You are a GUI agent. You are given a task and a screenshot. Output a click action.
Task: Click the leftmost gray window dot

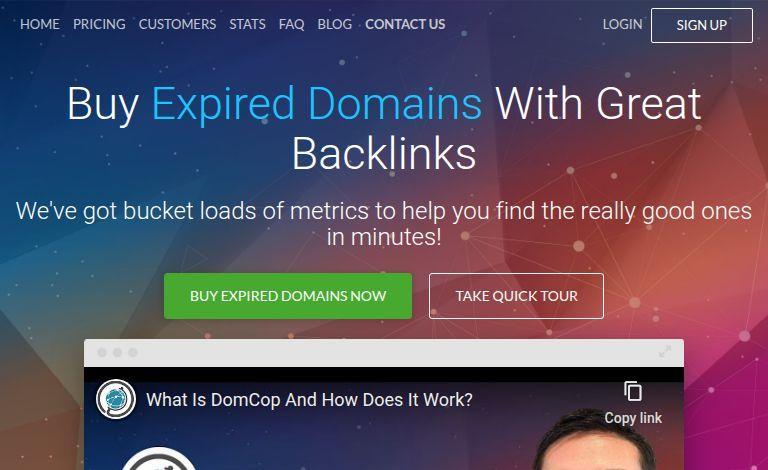coord(102,352)
